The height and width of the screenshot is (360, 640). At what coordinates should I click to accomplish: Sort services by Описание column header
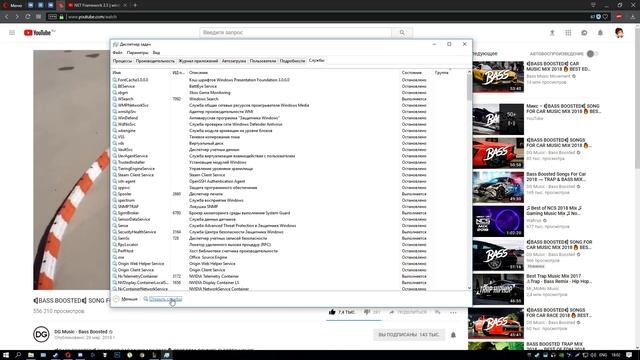coord(293,73)
